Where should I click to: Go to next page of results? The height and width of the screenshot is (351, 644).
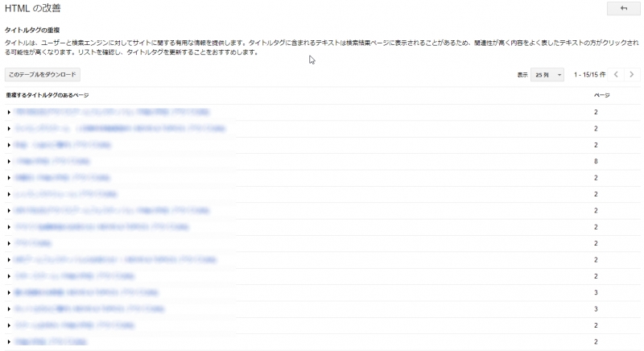[632, 75]
